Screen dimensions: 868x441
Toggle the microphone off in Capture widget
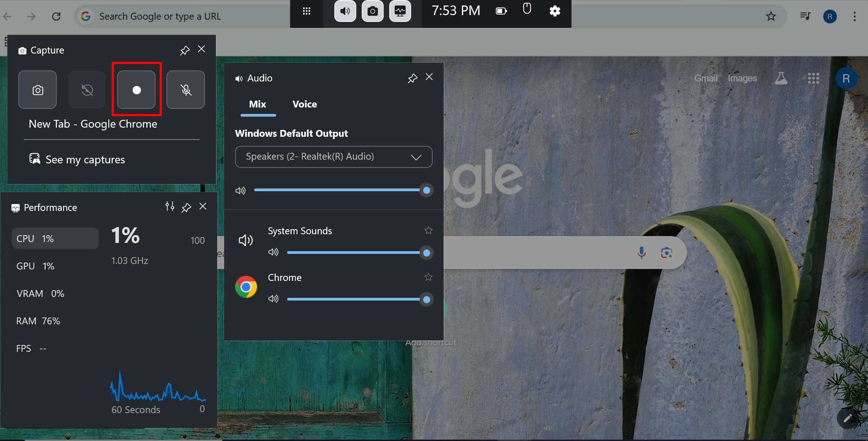(185, 90)
